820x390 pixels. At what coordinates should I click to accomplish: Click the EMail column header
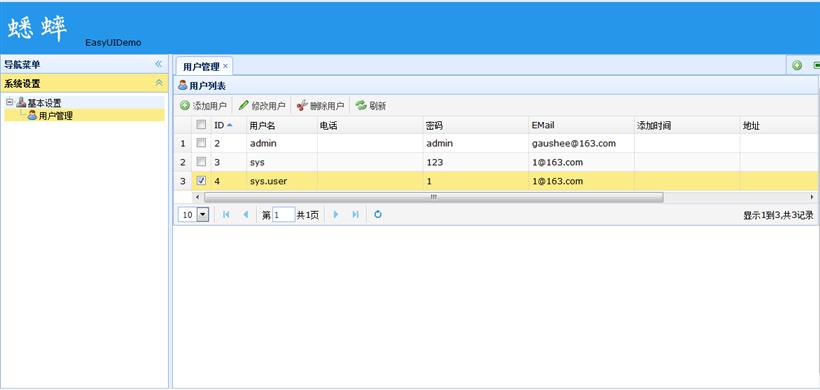[x=581, y=125]
